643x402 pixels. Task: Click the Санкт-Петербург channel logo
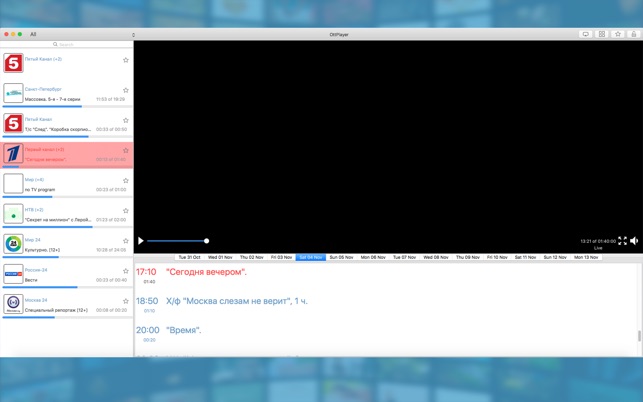pos(13,93)
